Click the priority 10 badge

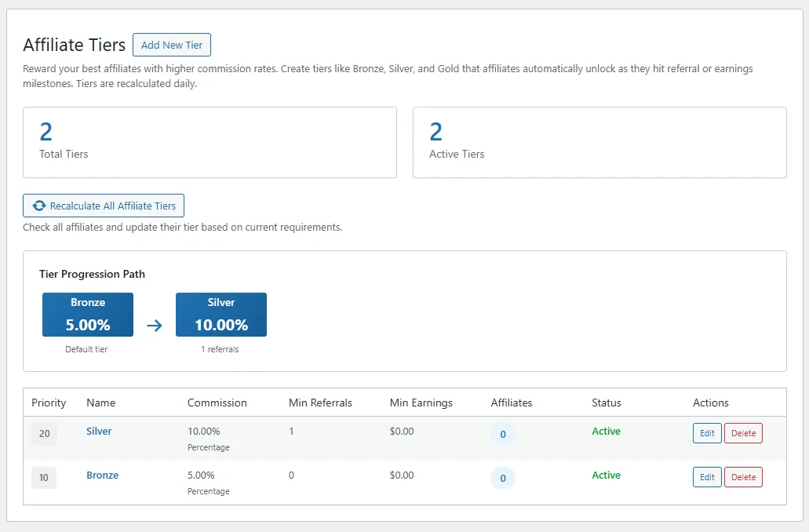click(x=44, y=478)
